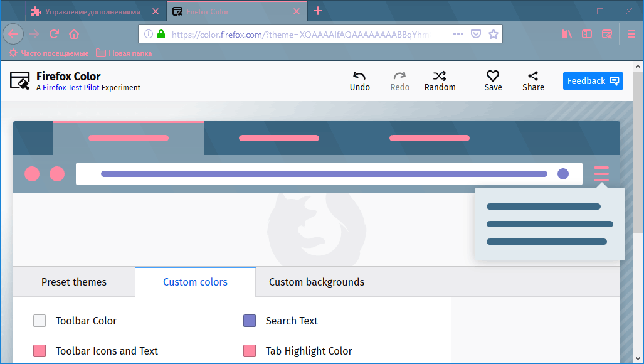This screenshot has height=364, width=644.
Task: Open the Feedback button
Action: pyautogui.click(x=593, y=81)
